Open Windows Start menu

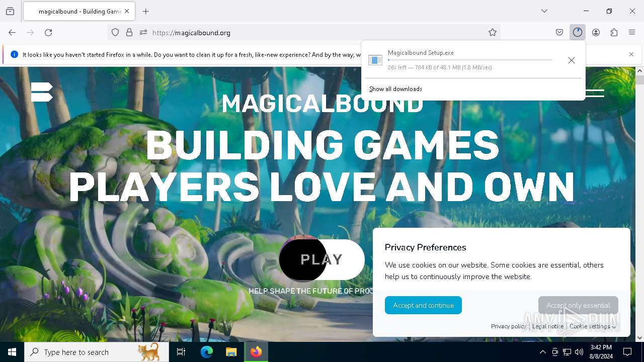(12, 352)
